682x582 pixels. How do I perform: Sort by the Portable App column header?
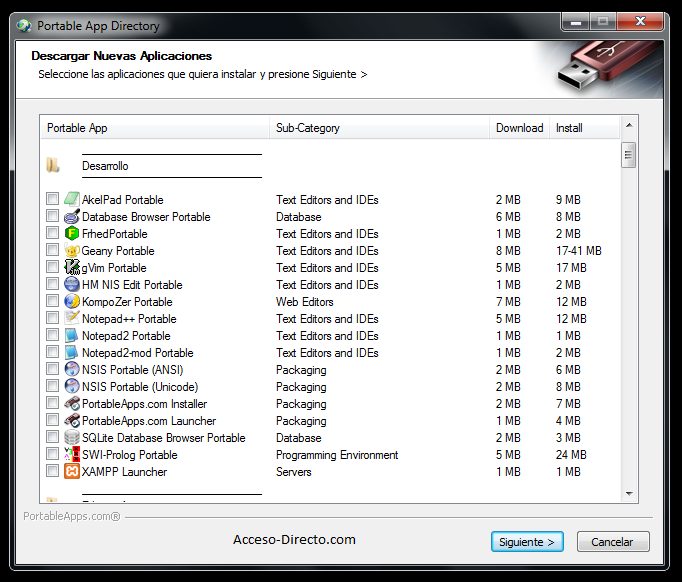(155, 127)
